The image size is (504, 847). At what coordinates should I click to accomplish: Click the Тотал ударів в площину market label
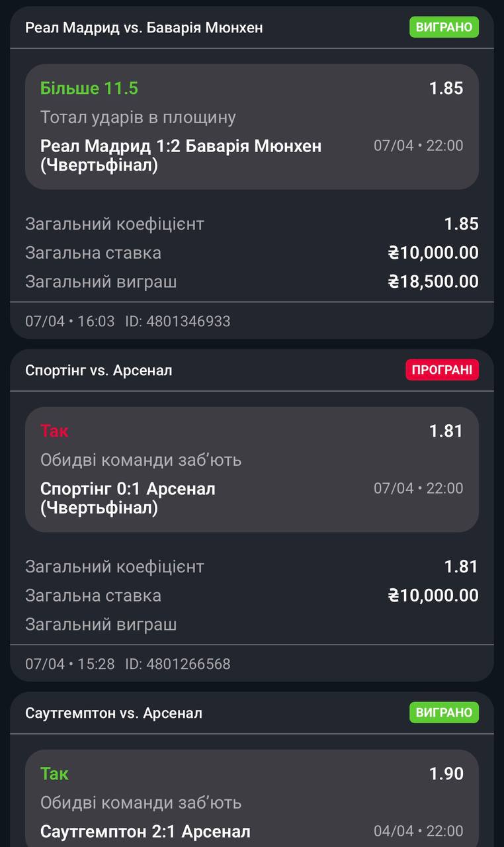pos(138,117)
